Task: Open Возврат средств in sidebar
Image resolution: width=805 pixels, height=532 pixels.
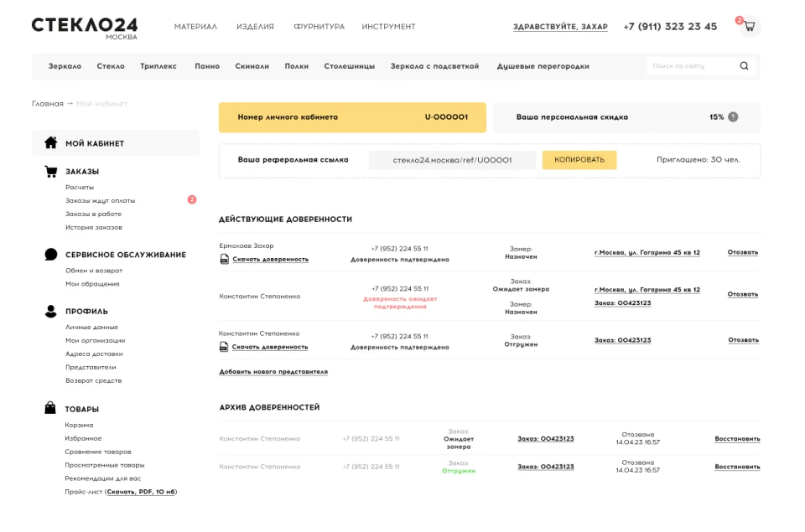Action: pyautogui.click(x=93, y=380)
